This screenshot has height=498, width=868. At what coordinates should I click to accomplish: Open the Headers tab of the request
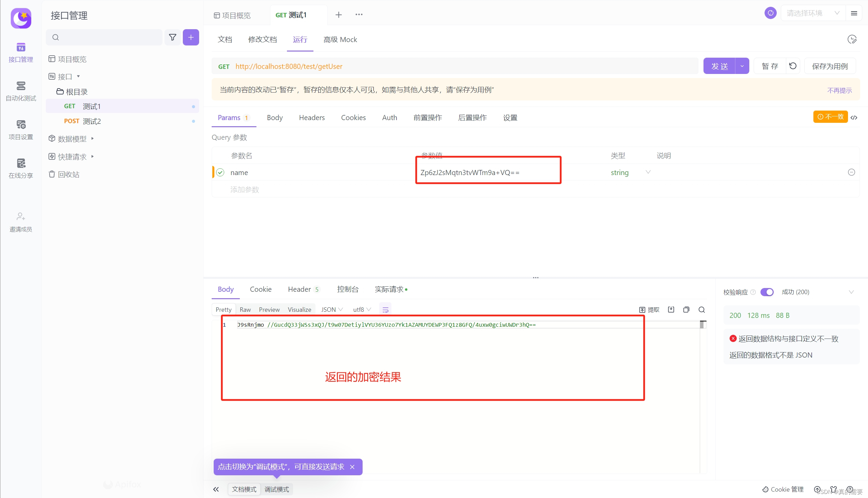[x=312, y=117]
